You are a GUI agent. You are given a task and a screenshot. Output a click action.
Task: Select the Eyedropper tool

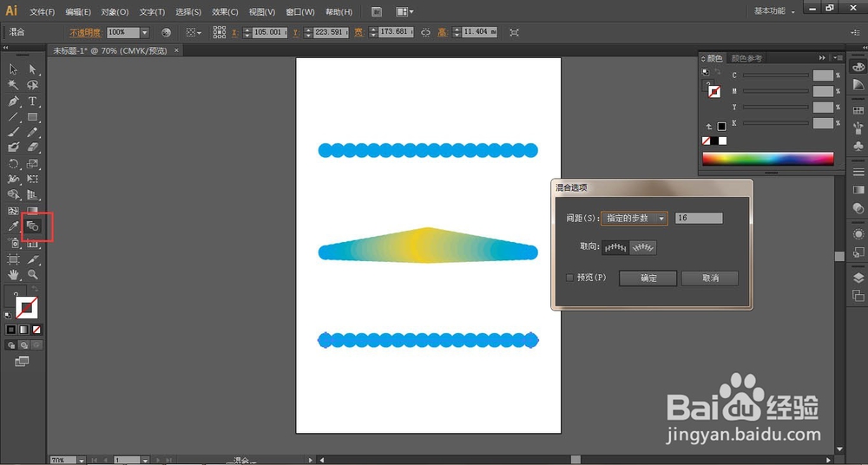(13, 226)
